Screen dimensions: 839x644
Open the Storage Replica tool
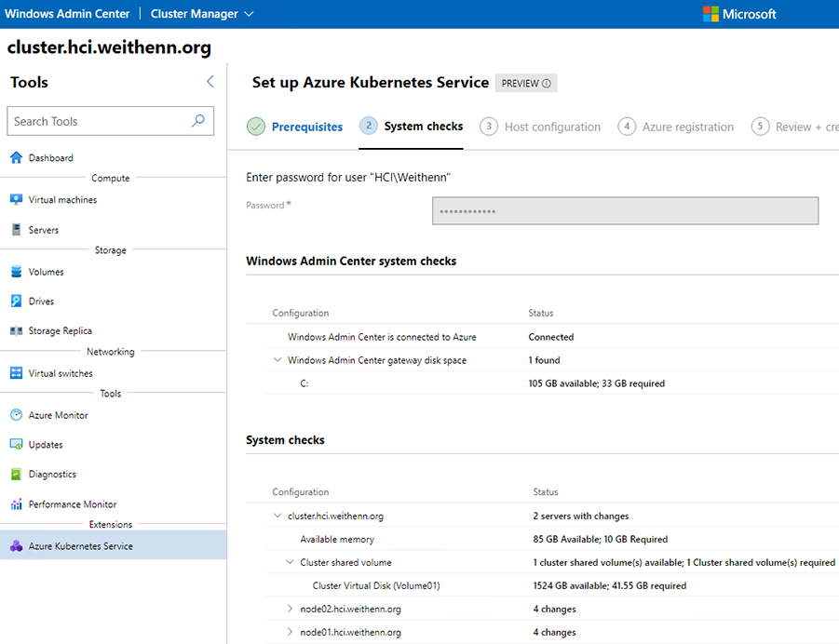coord(60,330)
